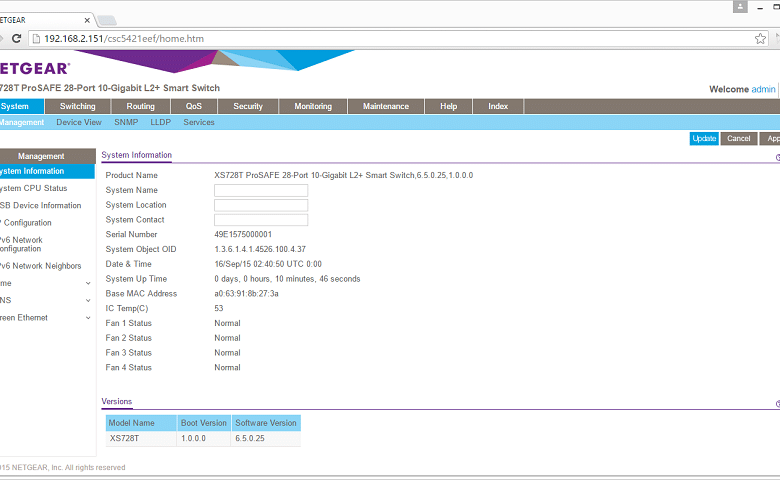Click the System Contact input field
The image size is (780, 480).
coord(261,220)
